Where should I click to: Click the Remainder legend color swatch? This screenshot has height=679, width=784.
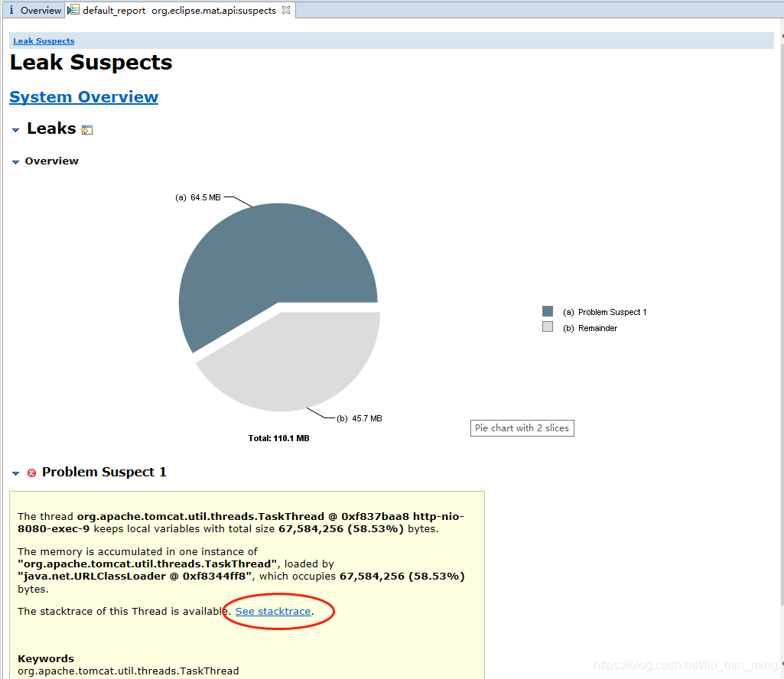tap(548, 327)
